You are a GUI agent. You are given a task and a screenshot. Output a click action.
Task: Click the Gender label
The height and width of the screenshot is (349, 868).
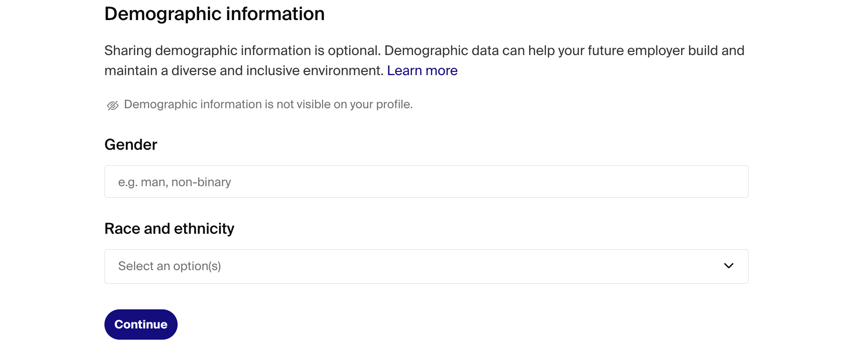pos(131,145)
